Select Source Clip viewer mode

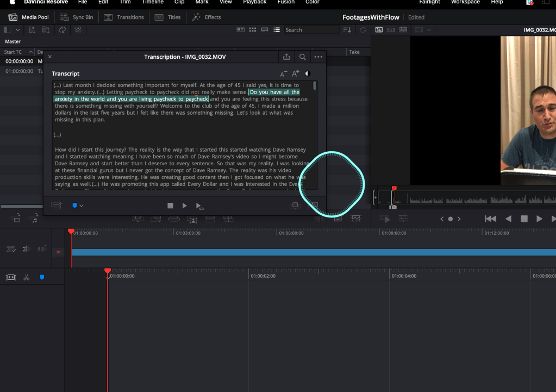click(x=379, y=30)
